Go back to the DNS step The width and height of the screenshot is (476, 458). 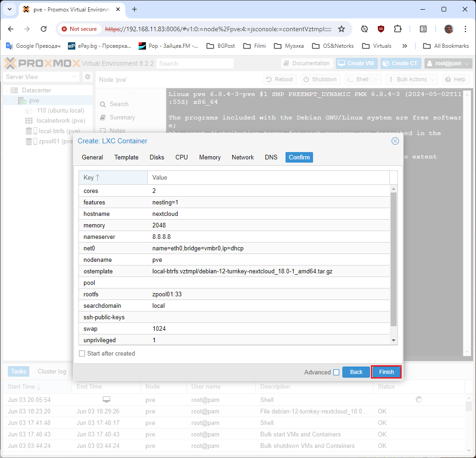point(356,372)
